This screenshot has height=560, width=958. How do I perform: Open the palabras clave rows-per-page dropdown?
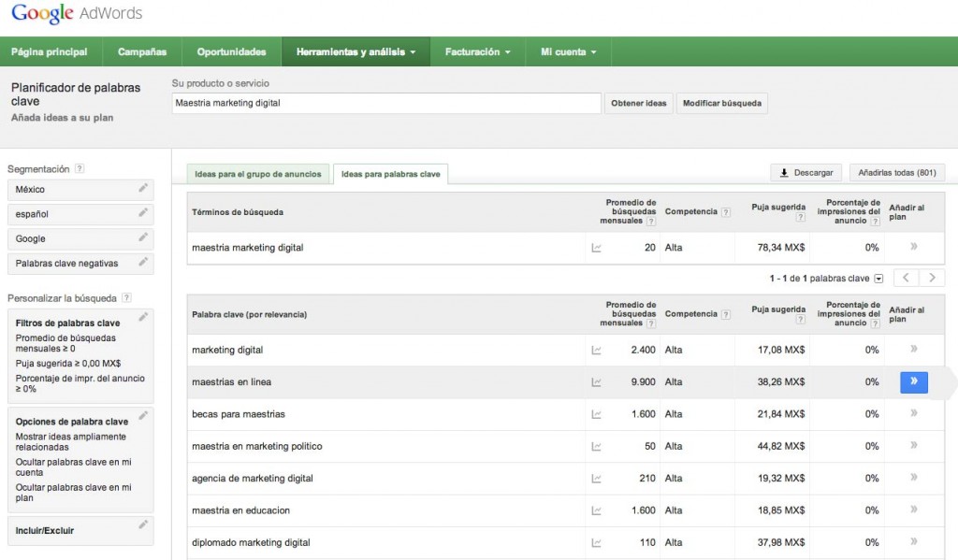(878, 279)
